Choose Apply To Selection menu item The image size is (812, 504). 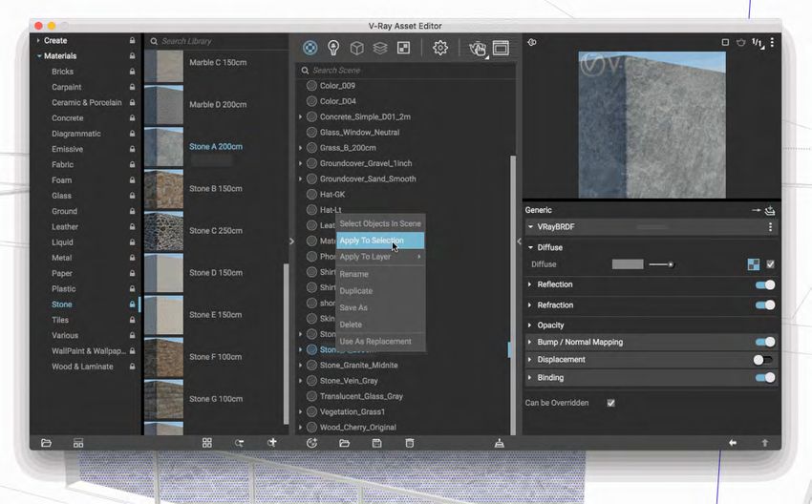point(380,241)
